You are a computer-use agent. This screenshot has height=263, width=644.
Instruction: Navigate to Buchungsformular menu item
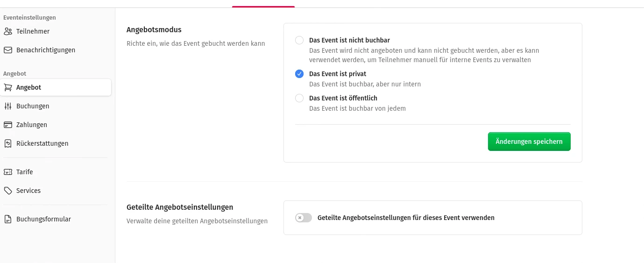[x=43, y=219]
